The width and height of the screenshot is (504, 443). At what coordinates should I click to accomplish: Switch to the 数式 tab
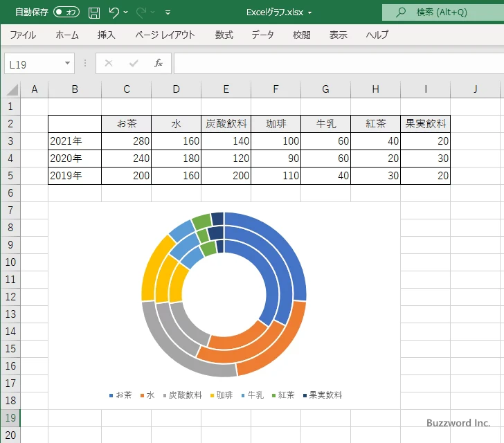(224, 35)
